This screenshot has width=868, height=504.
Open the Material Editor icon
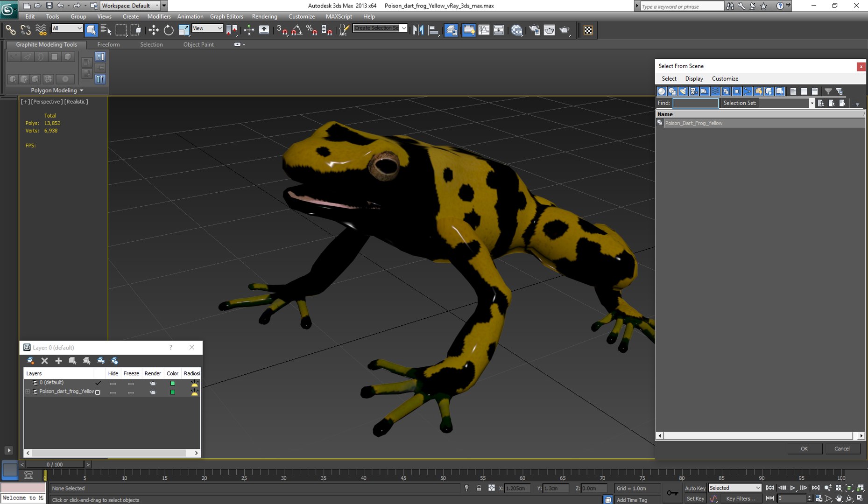click(516, 30)
